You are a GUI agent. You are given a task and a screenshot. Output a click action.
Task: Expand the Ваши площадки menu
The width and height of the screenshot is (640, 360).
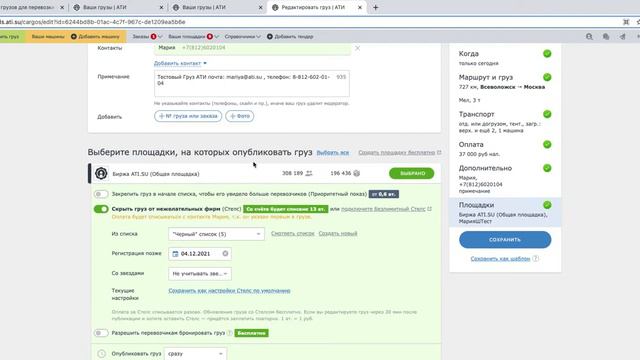coord(193,37)
